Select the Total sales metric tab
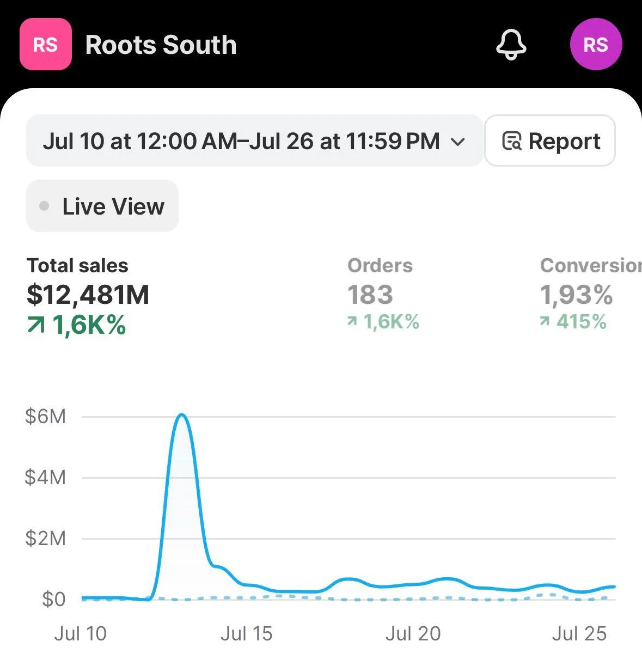 tap(87, 294)
